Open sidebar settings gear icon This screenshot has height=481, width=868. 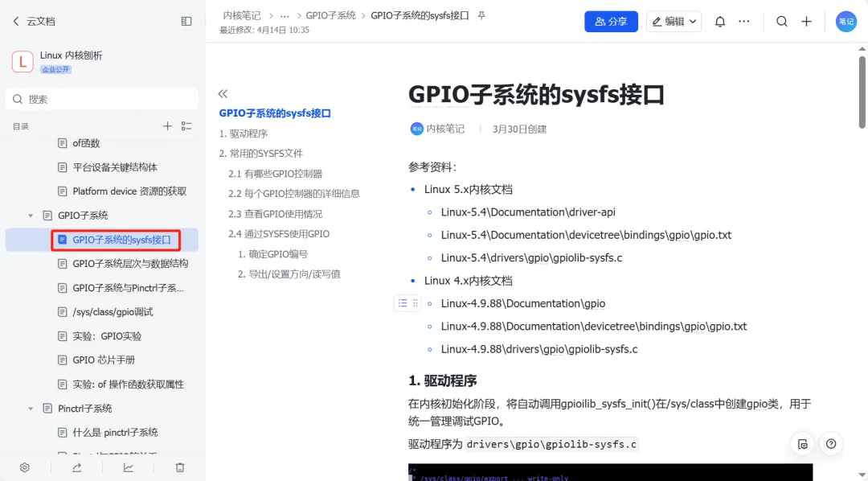point(25,467)
